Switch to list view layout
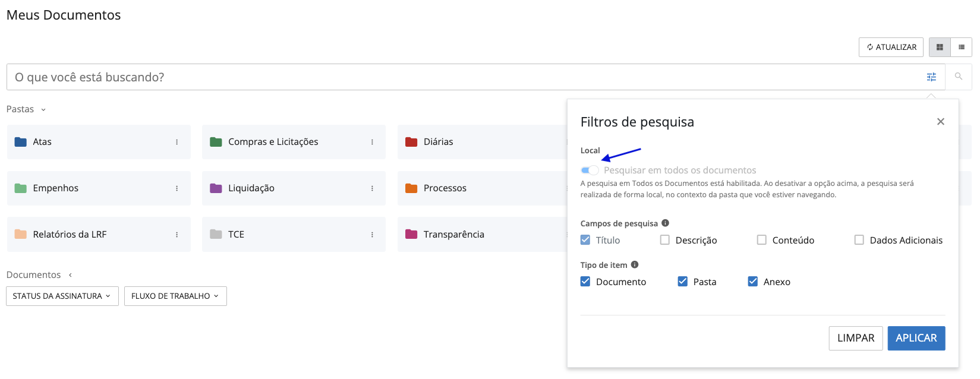The height and width of the screenshot is (379, 980). tap(961, 48)
